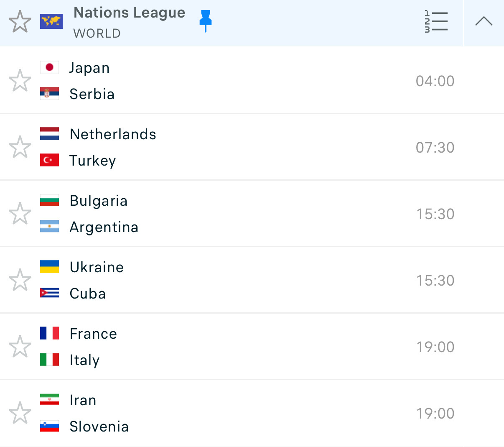Open the match starting at 04:00
Image resolution: width=504 pixels, height=447 pixels.
coord(252,80)
